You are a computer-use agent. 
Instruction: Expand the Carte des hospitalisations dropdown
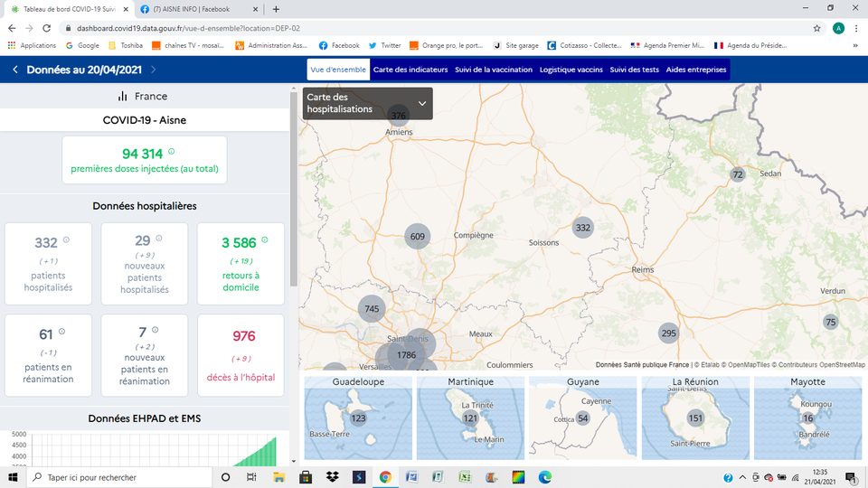click(x=421, y=103)
